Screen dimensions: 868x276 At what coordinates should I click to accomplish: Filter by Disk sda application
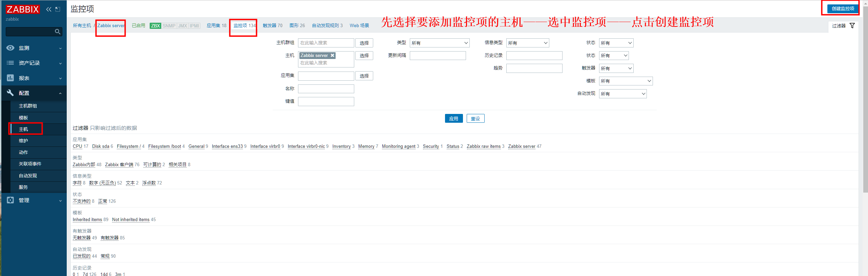pos(101,146)
